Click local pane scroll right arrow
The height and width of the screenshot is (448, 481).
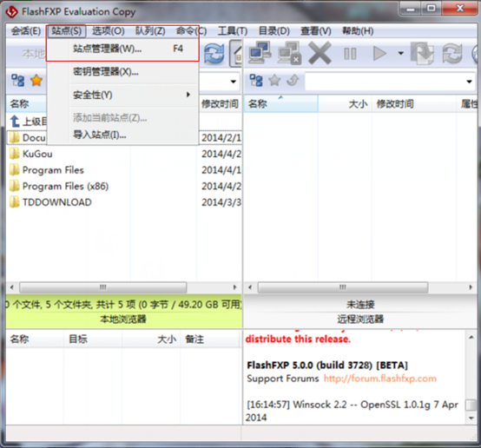tap(235, 287)
